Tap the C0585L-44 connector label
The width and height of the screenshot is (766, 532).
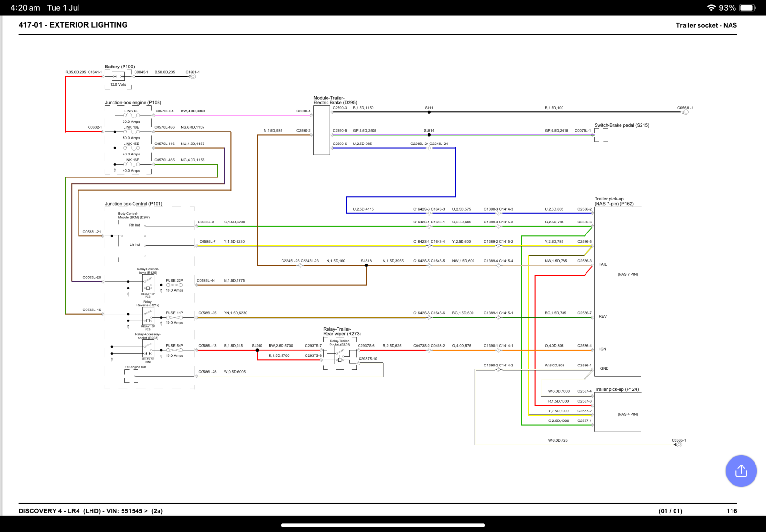pyautogui.click(x=206, y=281)
